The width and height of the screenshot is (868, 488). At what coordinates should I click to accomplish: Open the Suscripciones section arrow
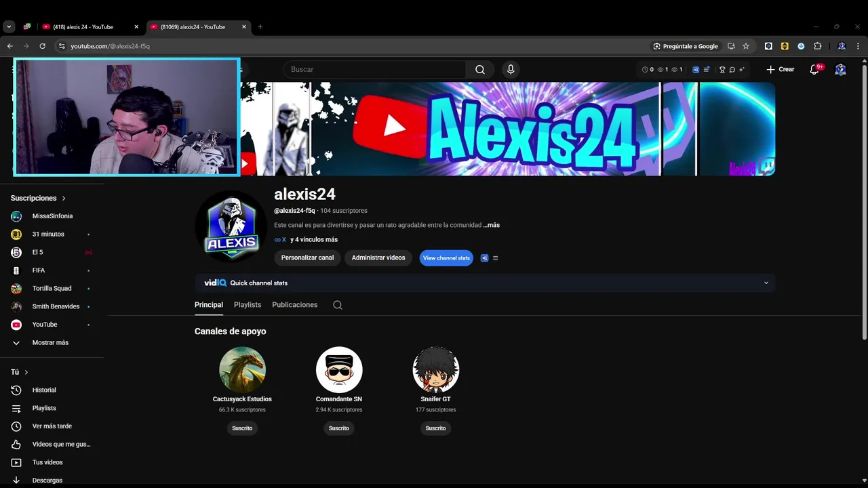click(x=64, y=199)
